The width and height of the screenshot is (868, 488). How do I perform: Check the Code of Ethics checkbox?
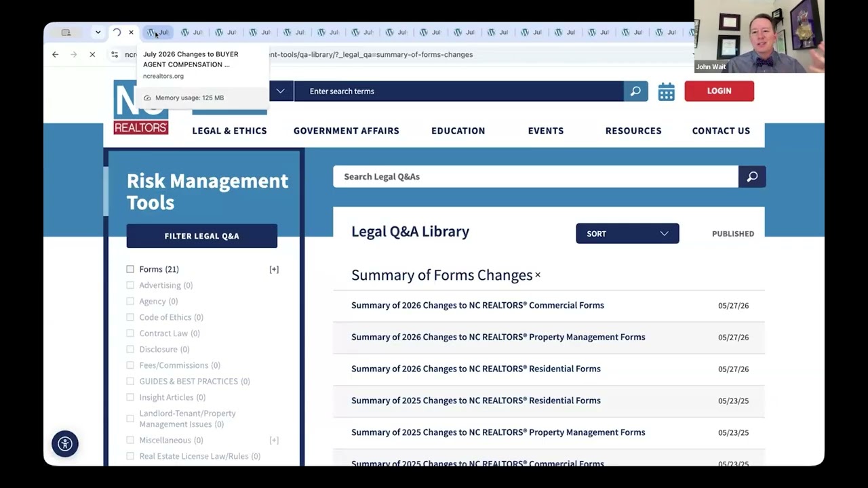point(130,317)
